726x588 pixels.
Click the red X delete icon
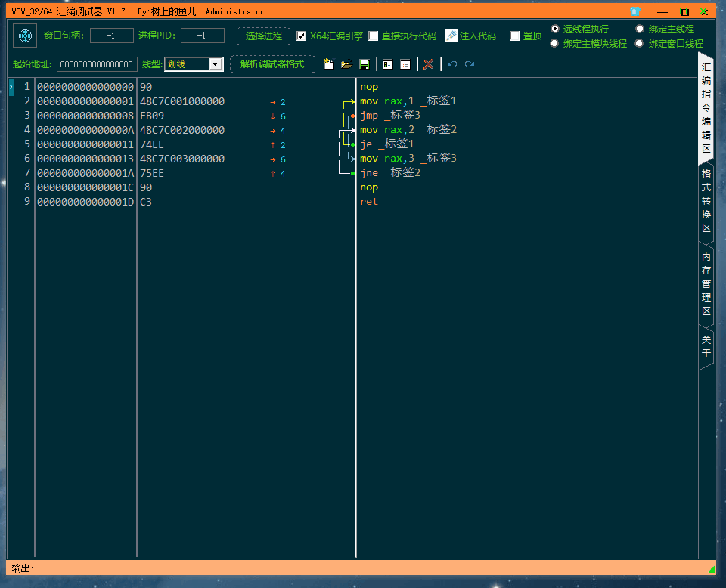(429, 63)
